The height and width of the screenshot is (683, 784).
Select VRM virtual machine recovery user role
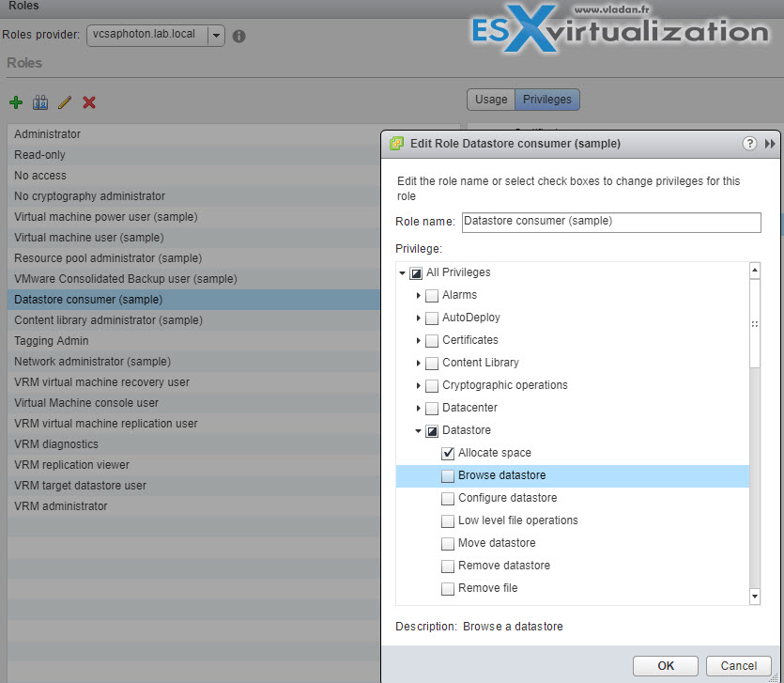(x=194, y=382)
